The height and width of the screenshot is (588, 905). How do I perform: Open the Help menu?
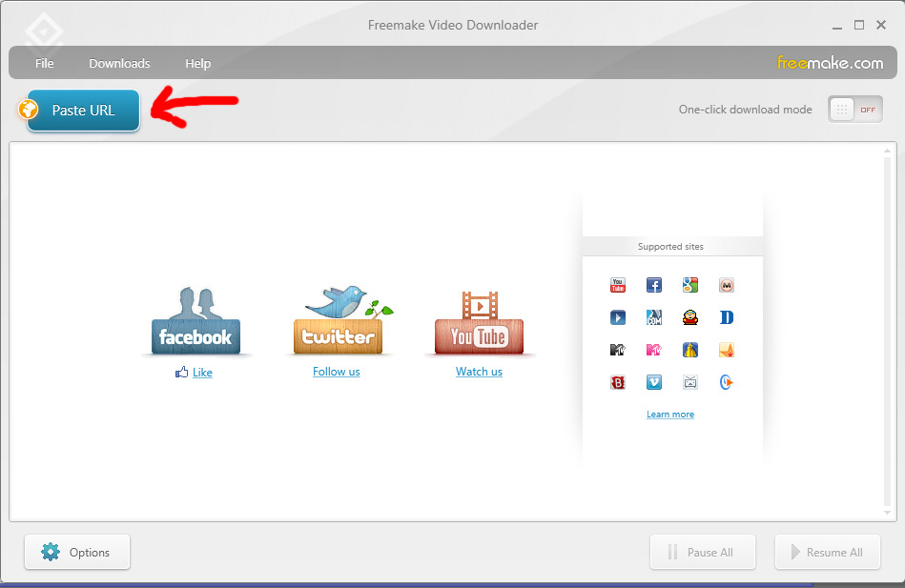coord(198,64)
